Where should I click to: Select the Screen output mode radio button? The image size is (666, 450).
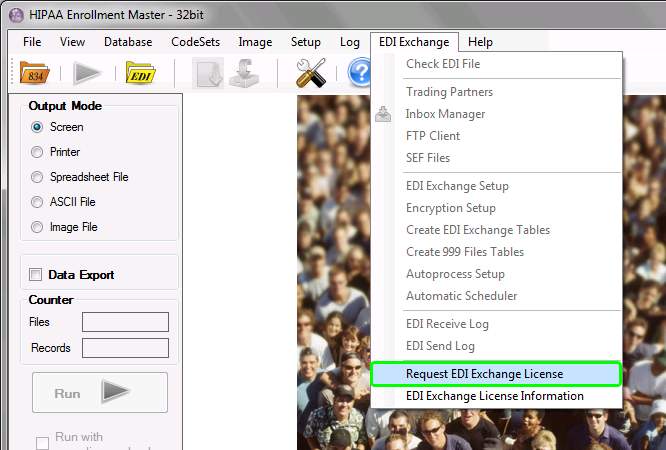(x=37, y=127)
